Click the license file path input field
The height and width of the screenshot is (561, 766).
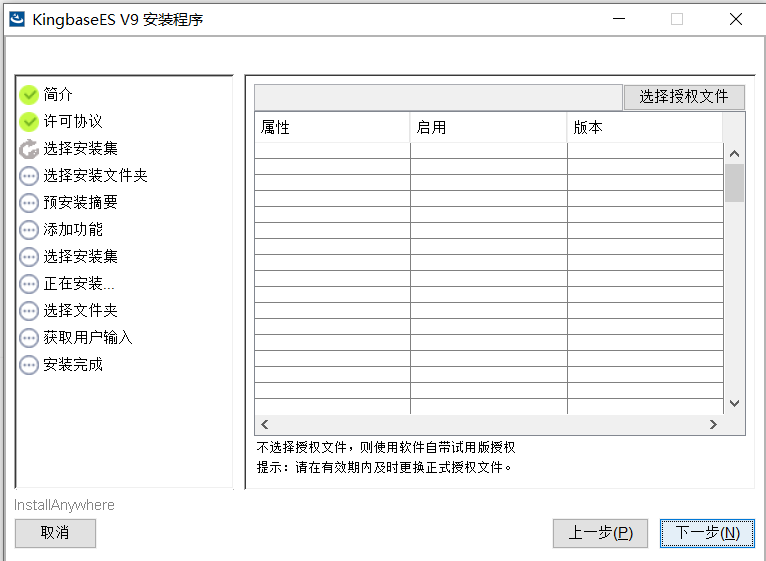pyautogui.click(x=438, y=97)
